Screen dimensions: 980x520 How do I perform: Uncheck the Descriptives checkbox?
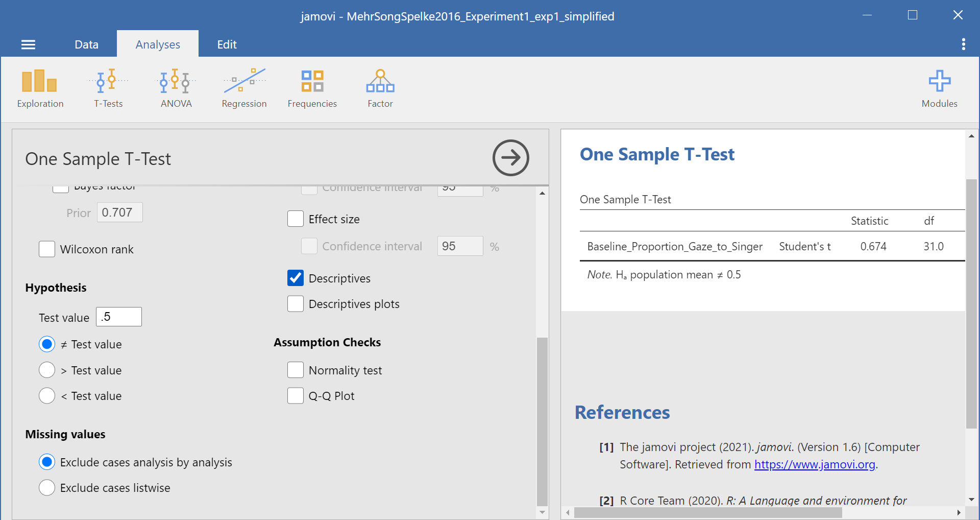click(296, 278)
